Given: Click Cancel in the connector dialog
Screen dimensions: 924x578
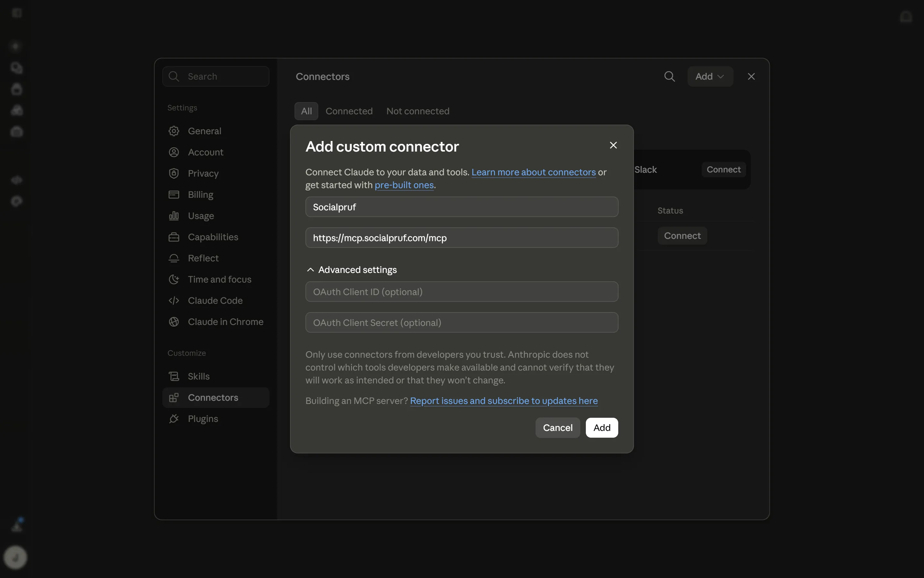Looking at the screenshot, I should click(558, 428).
